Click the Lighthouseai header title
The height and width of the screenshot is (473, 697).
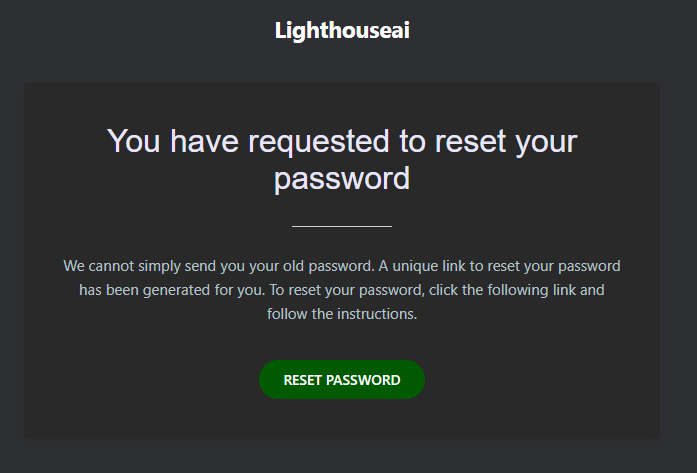[342, 31]
